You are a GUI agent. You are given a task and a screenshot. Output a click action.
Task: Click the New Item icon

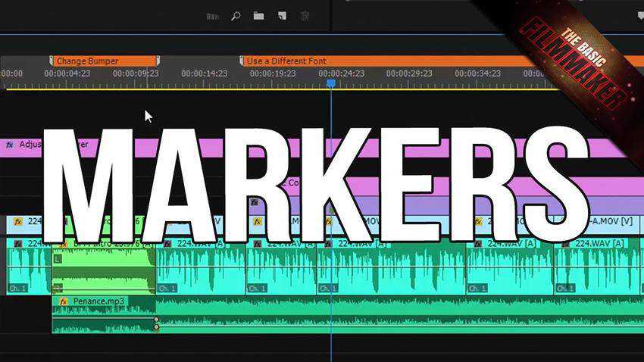point(281,16)
